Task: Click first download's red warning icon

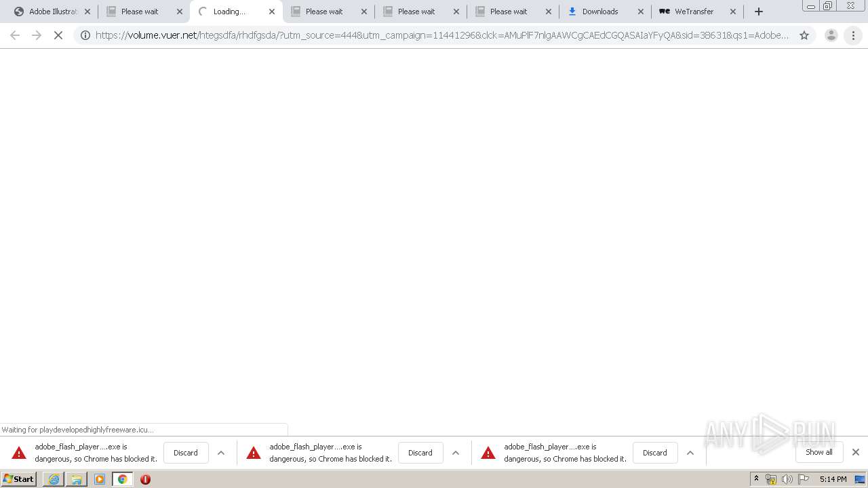Action: coord(19,453)
